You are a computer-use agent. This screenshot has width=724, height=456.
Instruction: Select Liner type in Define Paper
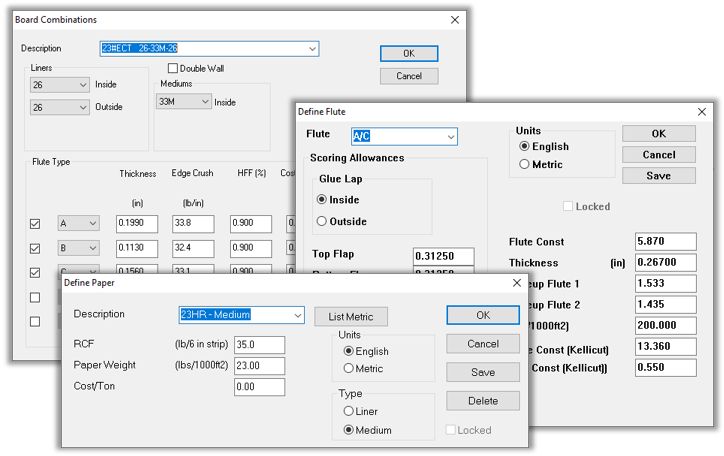tap(349, 411)
